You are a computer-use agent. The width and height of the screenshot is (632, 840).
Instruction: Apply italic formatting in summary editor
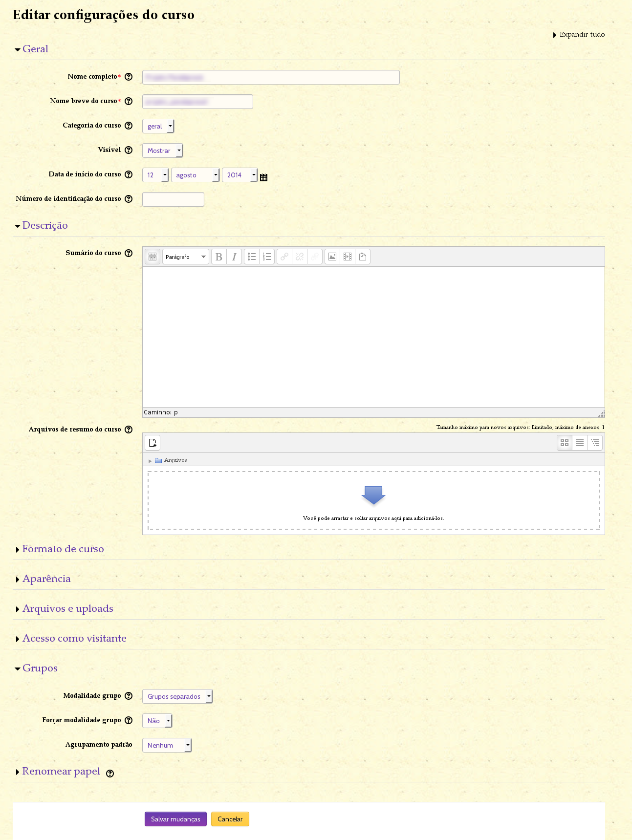click(234, 257)
